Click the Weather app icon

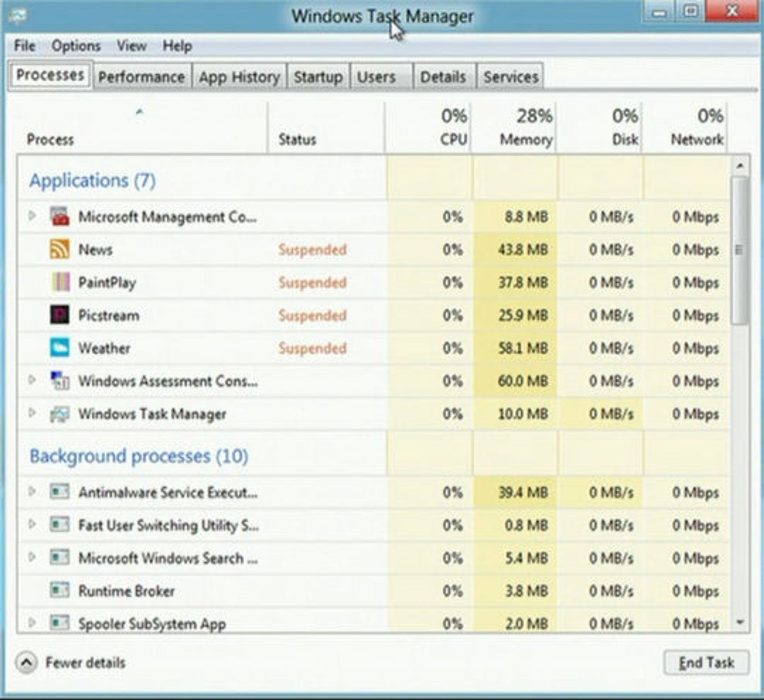pyautogui.click(x=60, y=348)
